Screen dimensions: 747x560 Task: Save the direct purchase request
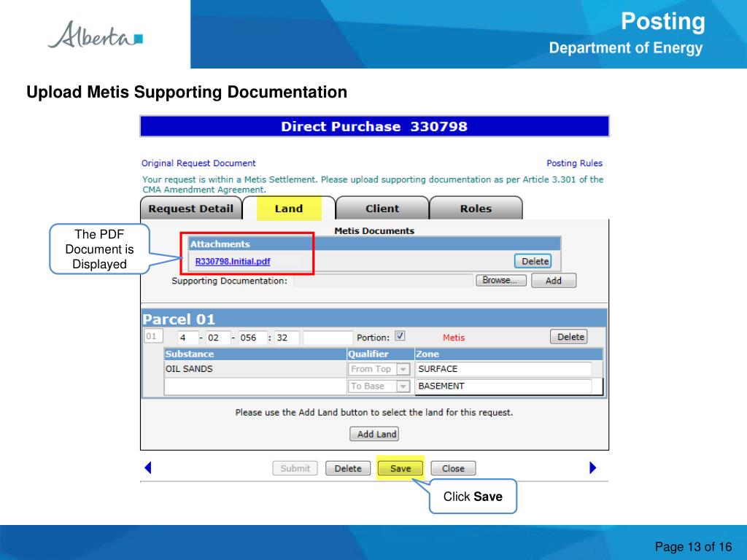click(400, 469)
